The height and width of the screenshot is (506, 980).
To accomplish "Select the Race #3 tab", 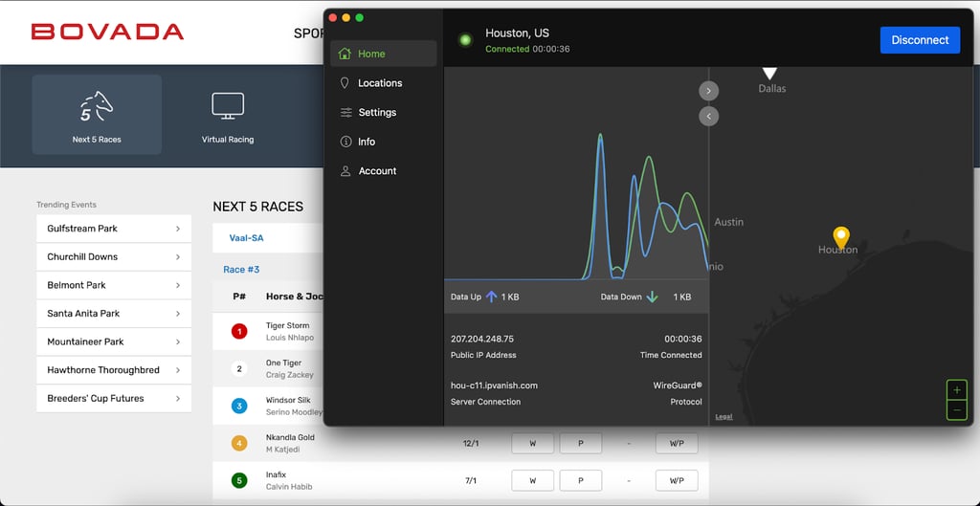I will point(241,269).
